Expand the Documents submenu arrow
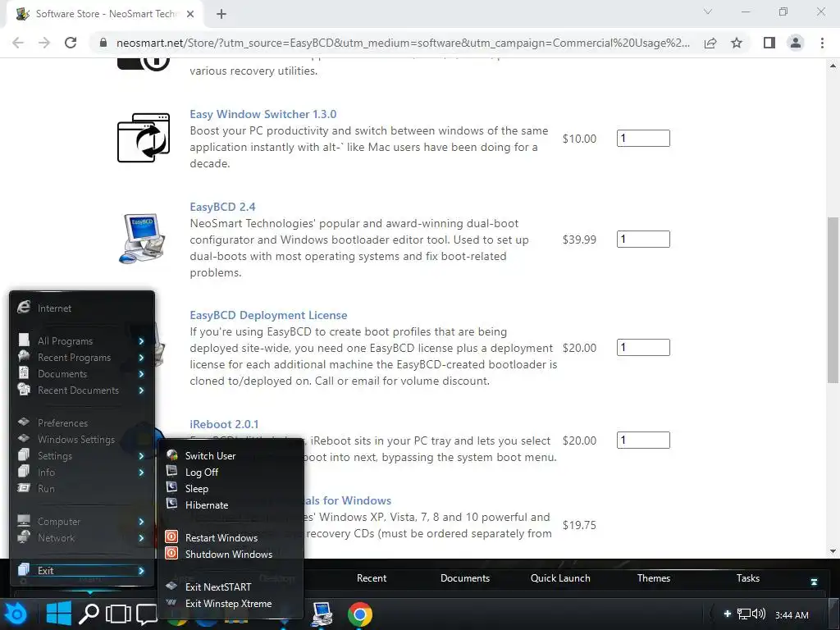This screenshot has height=630, width=840. coord(141,374)
